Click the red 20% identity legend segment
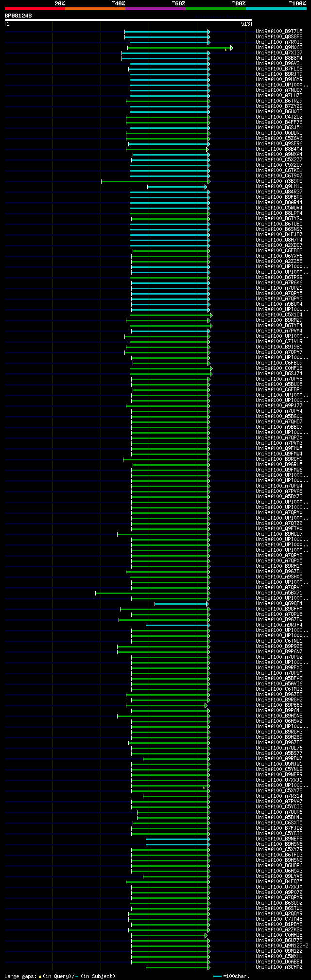 point(35,8)
